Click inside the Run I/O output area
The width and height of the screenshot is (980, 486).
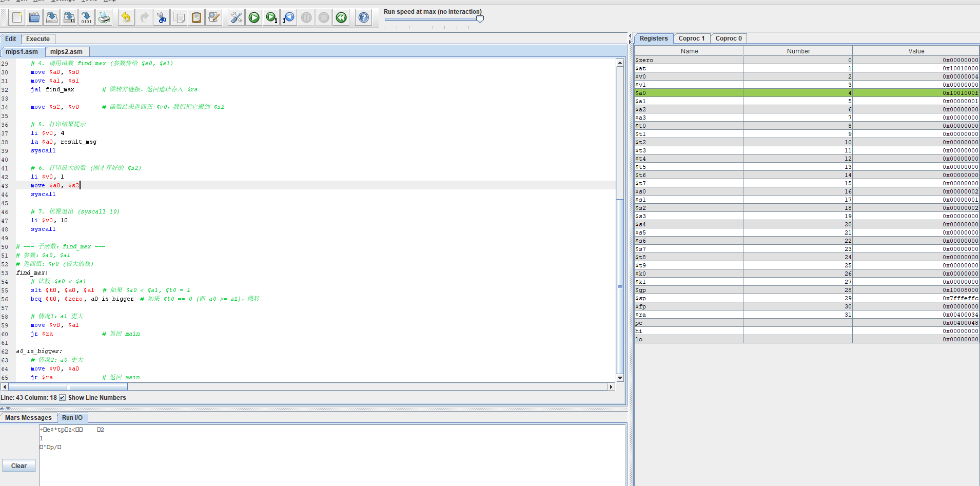pos(332,455)
